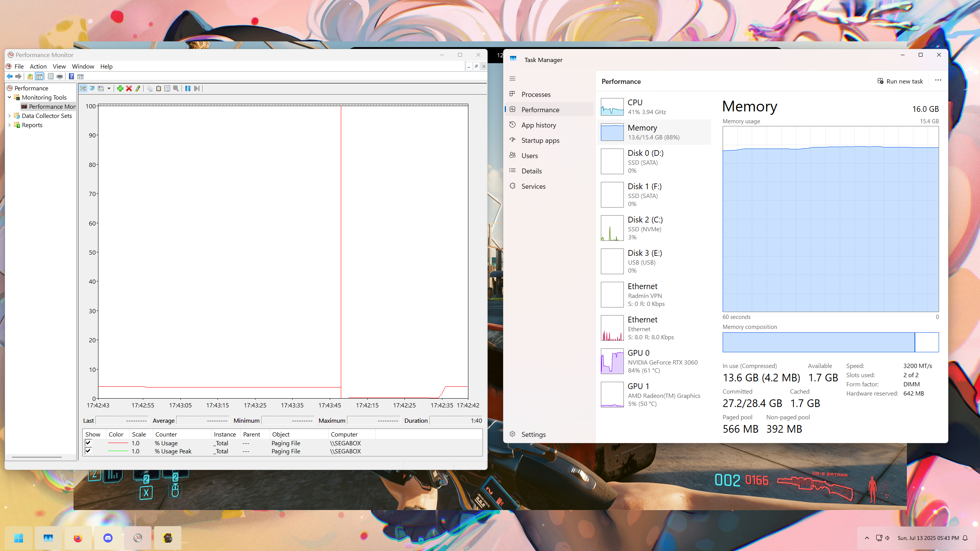Select Disk 2 (C:) NVMe entry
Screen dimensions: 980x551
pyautogui.click(x=654, y=228)
